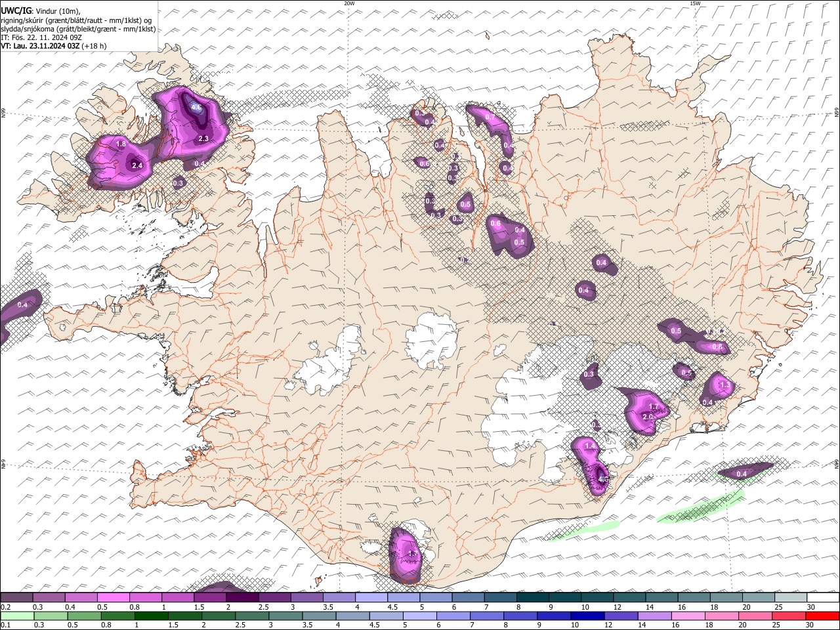Select the 2.4 value label in Westfjords

(137, 165)
